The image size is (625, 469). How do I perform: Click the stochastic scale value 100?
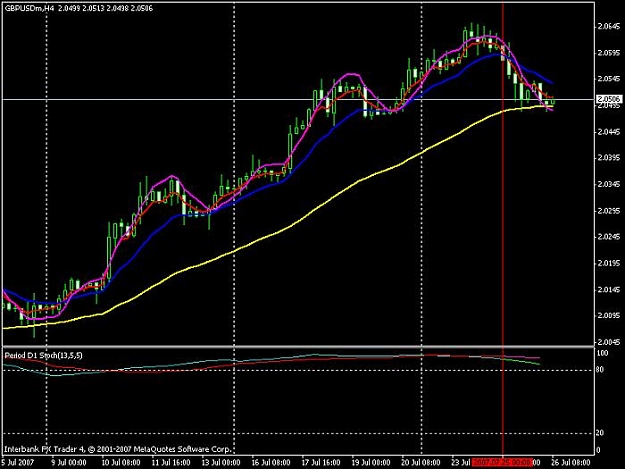(x=603, y=353)
